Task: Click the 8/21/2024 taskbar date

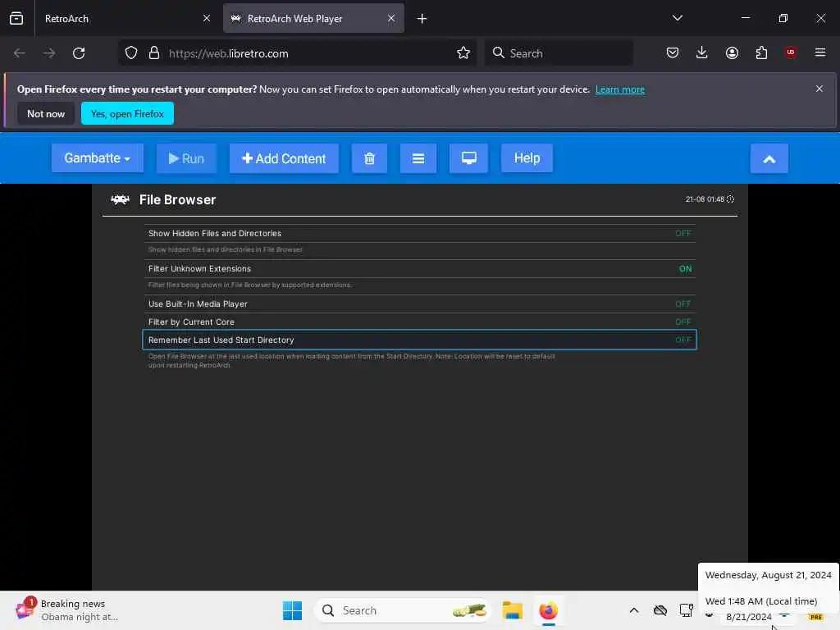Action: (748, 617)
